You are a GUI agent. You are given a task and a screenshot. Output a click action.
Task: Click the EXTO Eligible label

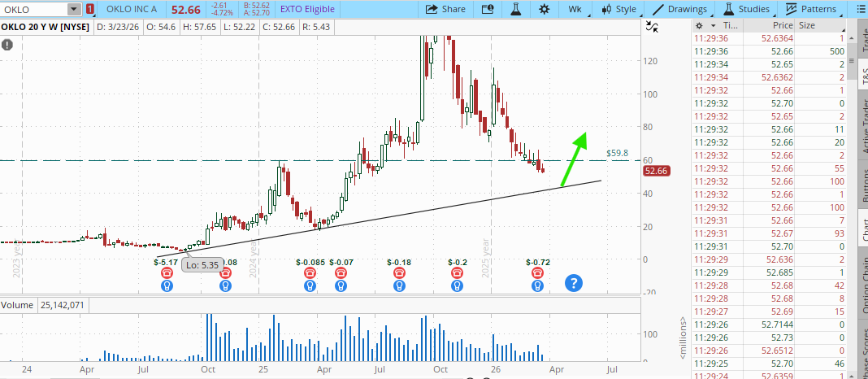coord(307,9)
